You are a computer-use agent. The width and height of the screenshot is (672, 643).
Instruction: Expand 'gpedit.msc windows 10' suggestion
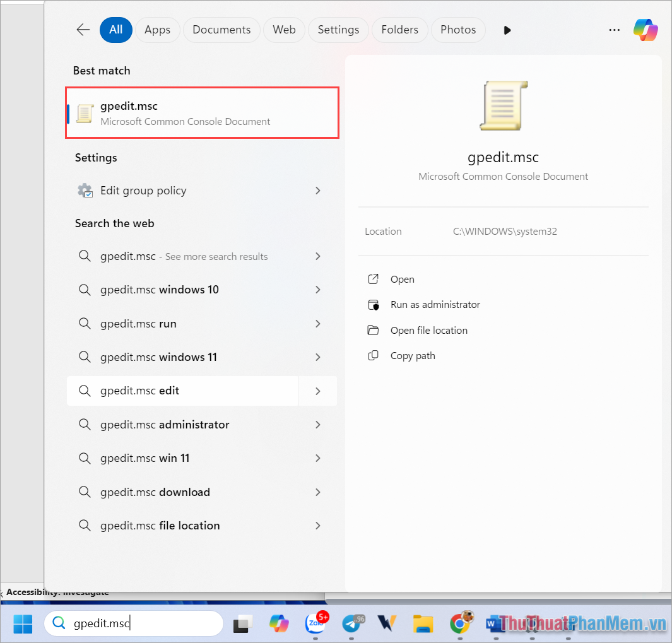(x=317, y=290)
